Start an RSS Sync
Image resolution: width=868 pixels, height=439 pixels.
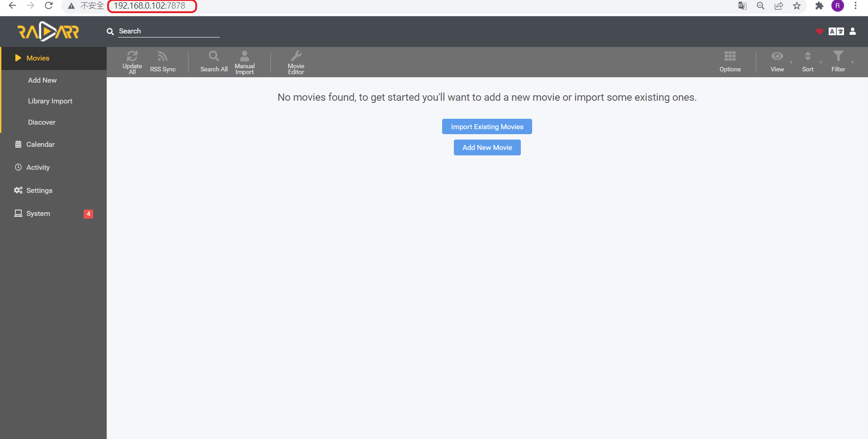coord(163,62)
